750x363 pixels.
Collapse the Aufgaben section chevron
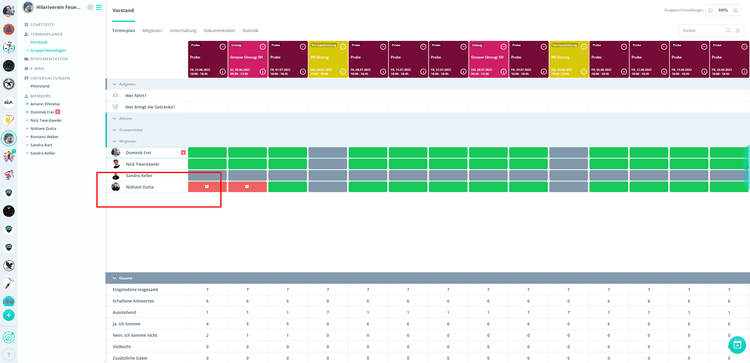click(114, 84)
